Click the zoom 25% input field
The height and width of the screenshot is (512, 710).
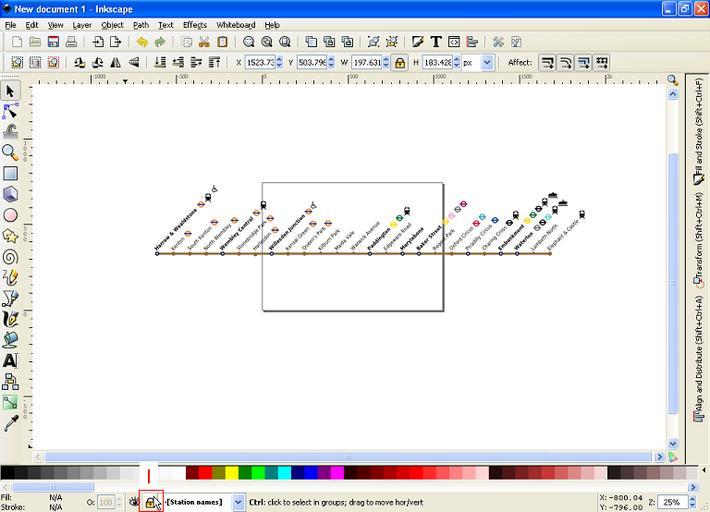click(x=673, y=502)
